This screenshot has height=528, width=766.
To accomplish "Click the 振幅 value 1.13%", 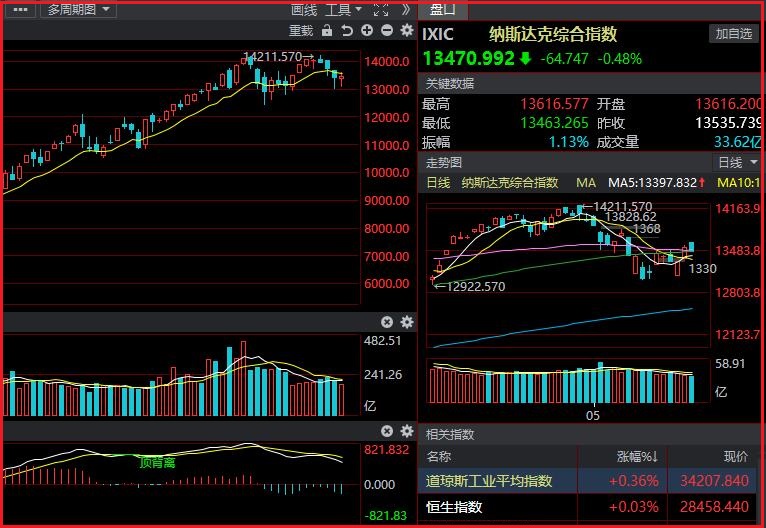I will pos(568,142).
